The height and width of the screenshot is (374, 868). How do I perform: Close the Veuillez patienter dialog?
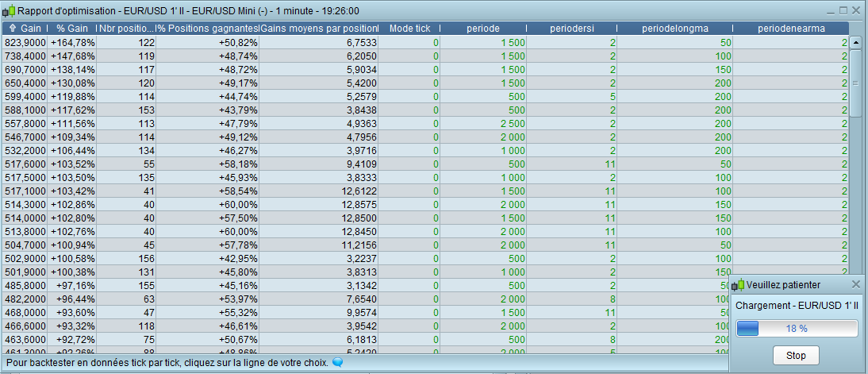pyautogui.click(x=856, y=284)
